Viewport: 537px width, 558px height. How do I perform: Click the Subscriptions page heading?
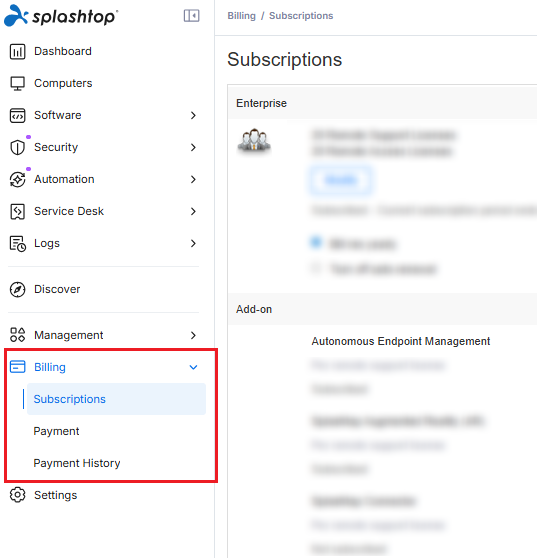pyautogui.click(x=284, y=59)
